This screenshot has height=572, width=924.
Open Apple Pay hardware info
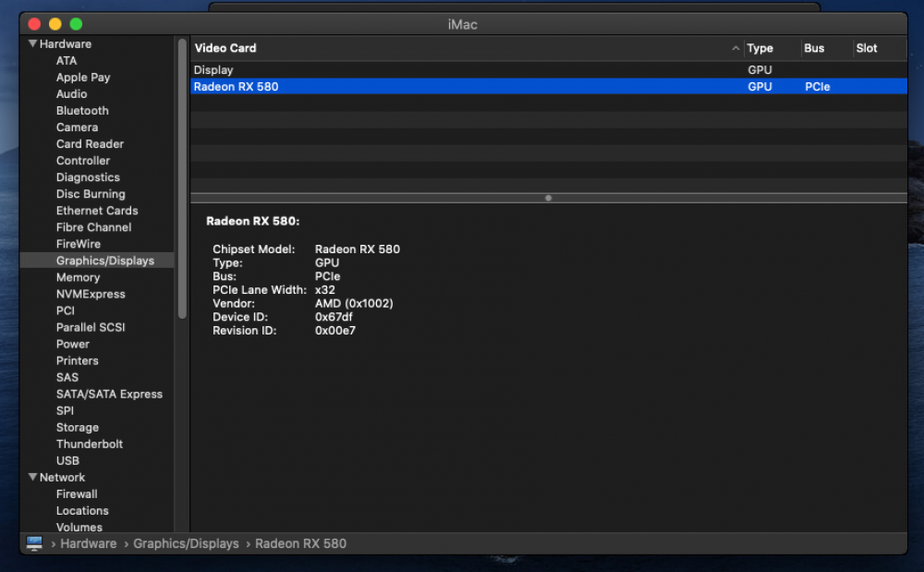(x=83, y=78)
